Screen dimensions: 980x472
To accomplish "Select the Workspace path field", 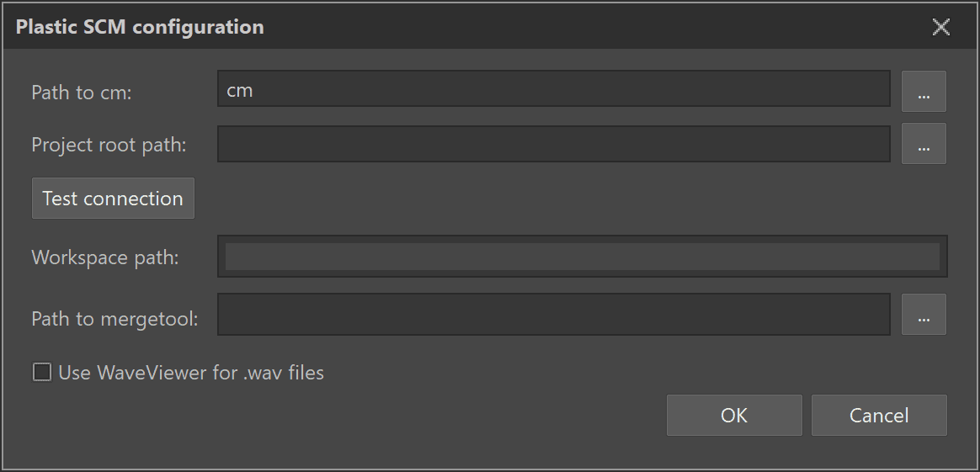I will click(x=582, y=257).
